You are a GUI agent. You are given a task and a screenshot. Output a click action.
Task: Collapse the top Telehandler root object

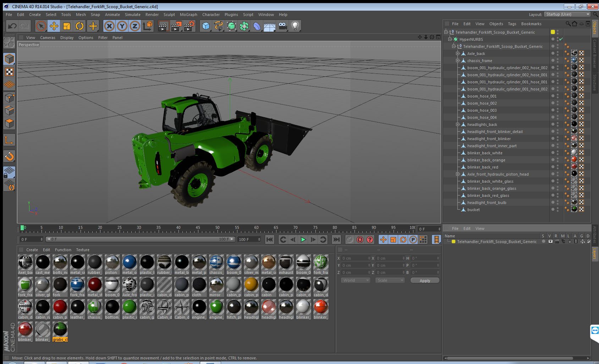click(x=446, y=32)
